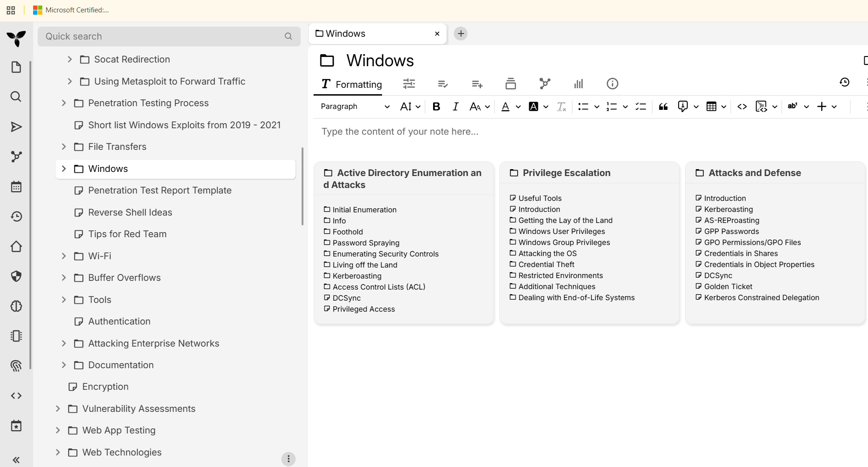Open note revisions history icon
Image resolution: width=868 pixels, height=467 pixels.
pos(844,82)
